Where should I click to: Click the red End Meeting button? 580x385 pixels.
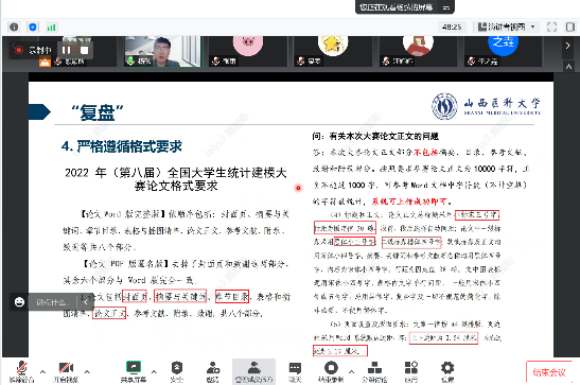[549, 372]
